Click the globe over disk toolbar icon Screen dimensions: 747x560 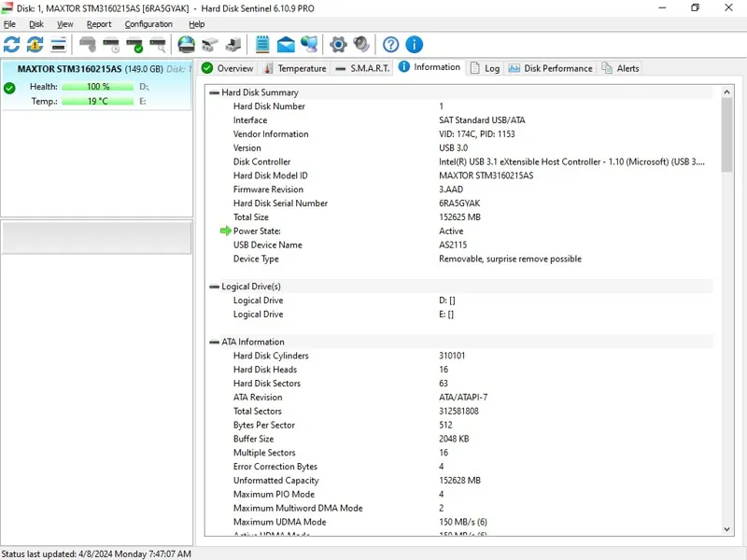(186, 45)
